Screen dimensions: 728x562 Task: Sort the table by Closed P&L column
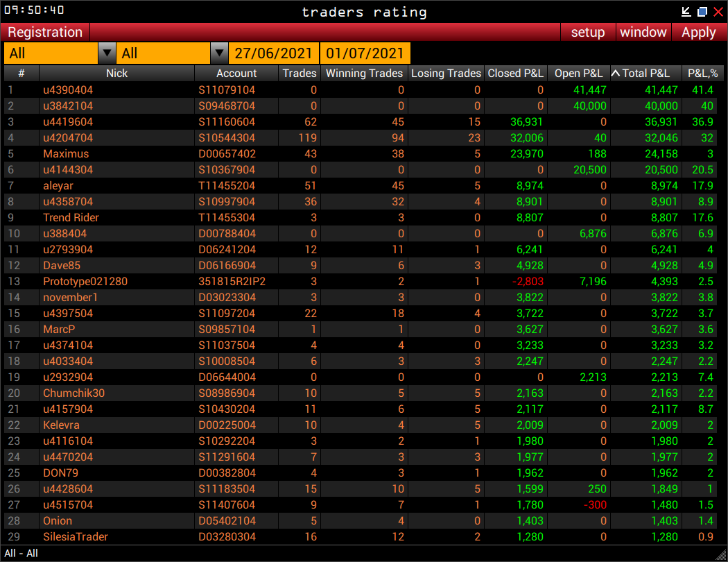(516, 73)
